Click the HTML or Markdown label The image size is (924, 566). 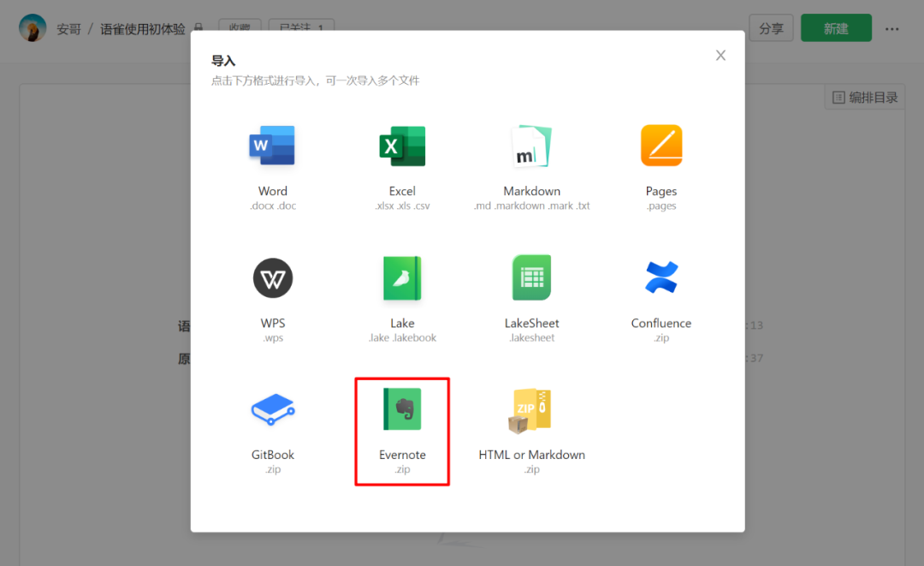click(531, 455)
